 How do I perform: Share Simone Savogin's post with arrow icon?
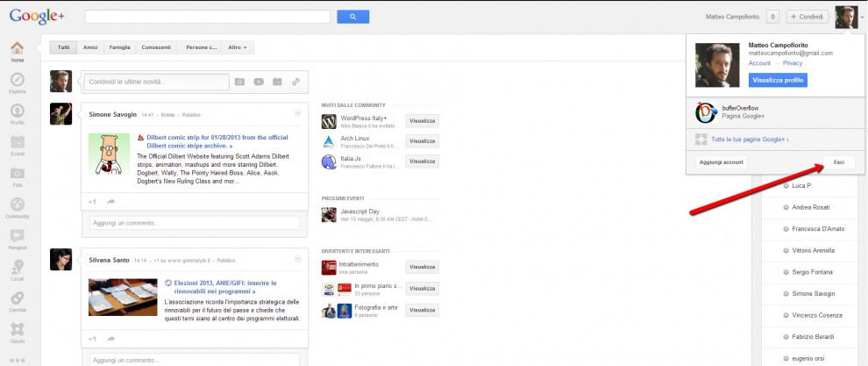click(x=110, y=202)
